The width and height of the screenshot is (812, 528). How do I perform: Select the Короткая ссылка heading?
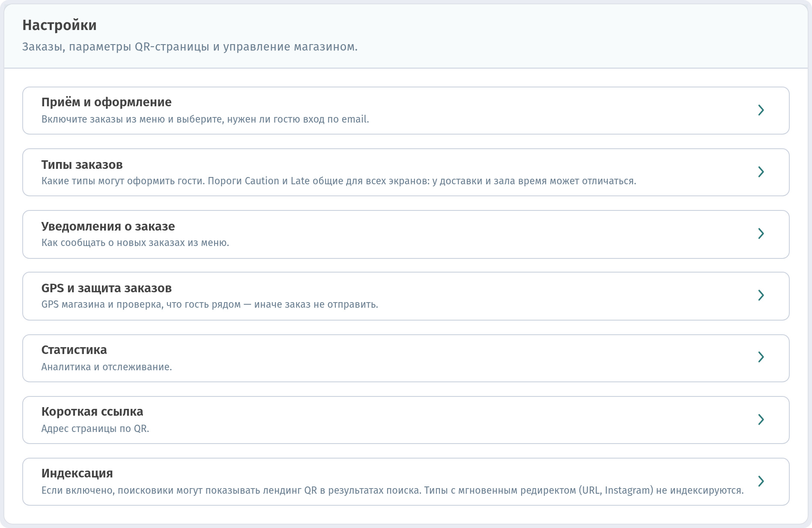pyautogui.click(x=92, y=411)
